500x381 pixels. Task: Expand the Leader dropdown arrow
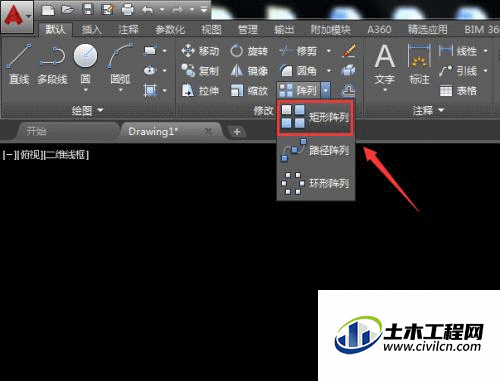tap(485, 71)
